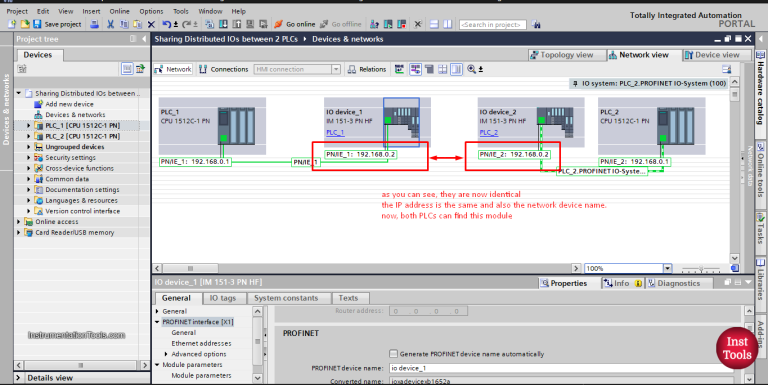The height and width of the screenshot is (385, 768).
Task: Click the binoculars search icon
Action: coord(536,24)
